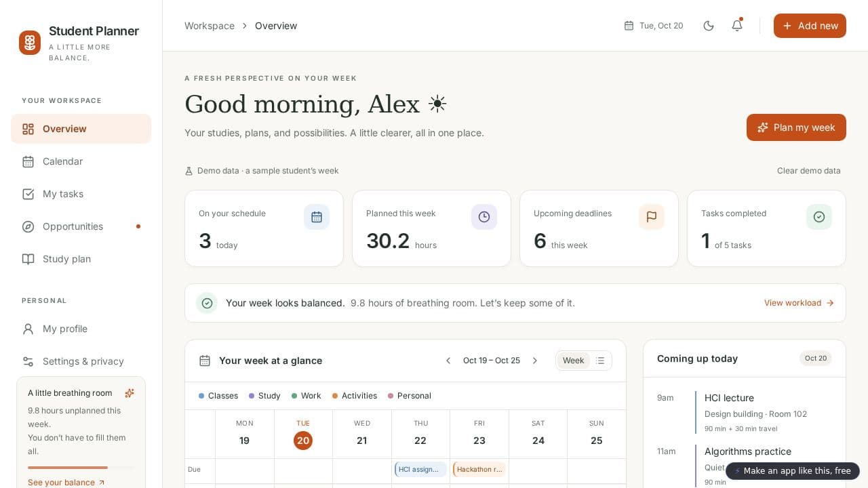
Task: Click the 'Tue, Oct 20' date in the top bar
Action: pos(654,26)
